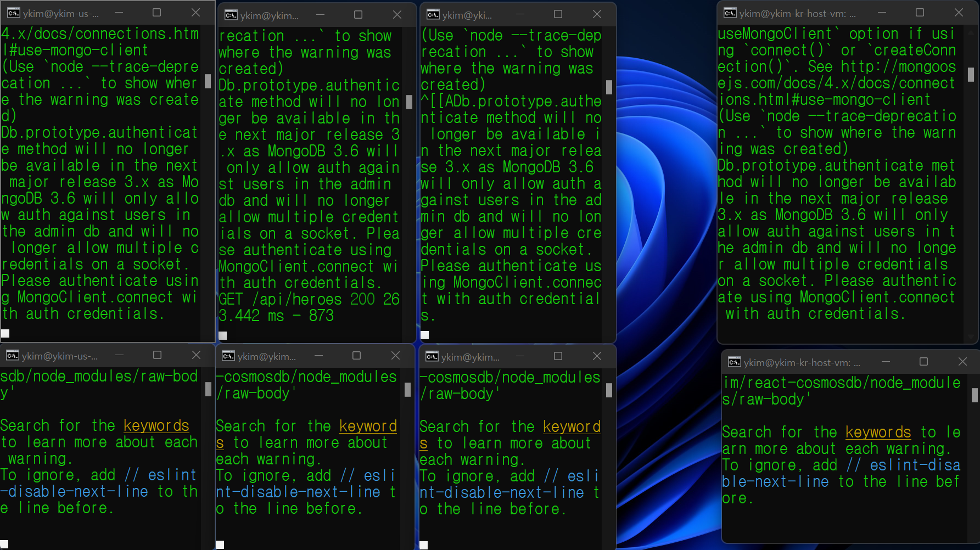Click the scrollbar thumb in the window starting with '4.x/docs/connections.htm'
The image size is (980, 550).
208,81
